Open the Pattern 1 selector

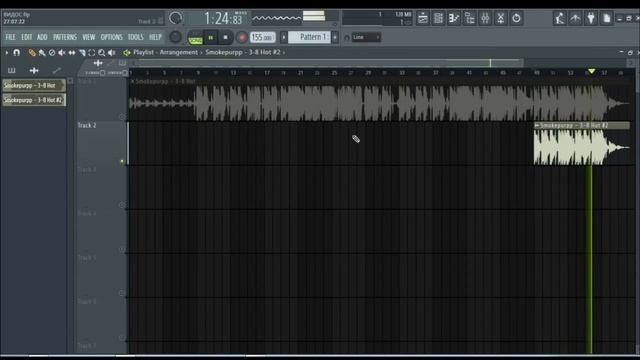point(310,37)
